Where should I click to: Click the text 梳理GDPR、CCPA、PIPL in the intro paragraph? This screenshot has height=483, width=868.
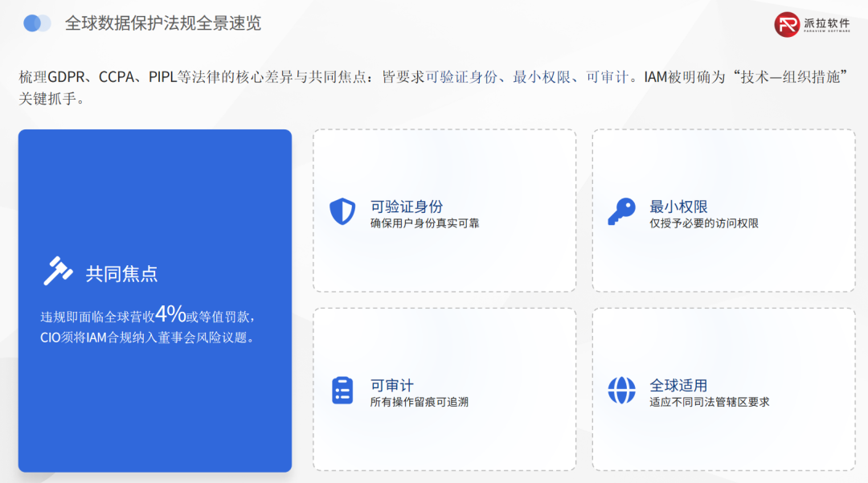click(97, 77)
